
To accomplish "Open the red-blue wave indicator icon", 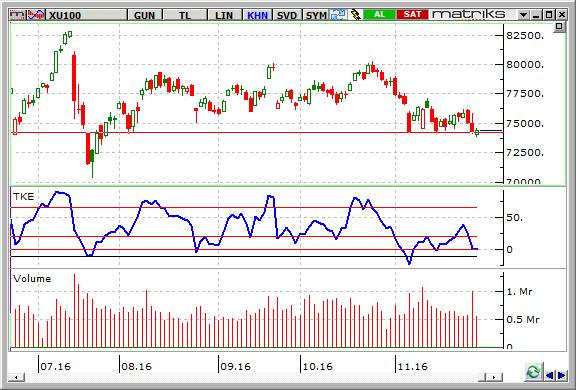I will pos(36,15).
